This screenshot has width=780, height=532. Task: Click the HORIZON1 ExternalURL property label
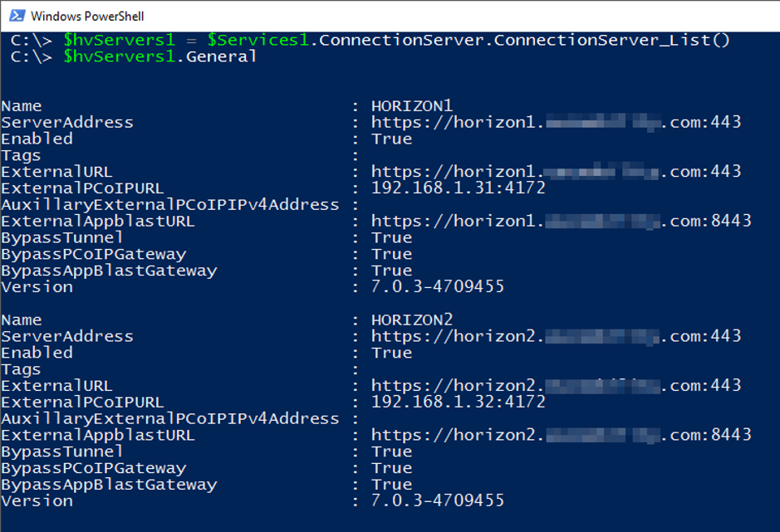tap(56, 172)
